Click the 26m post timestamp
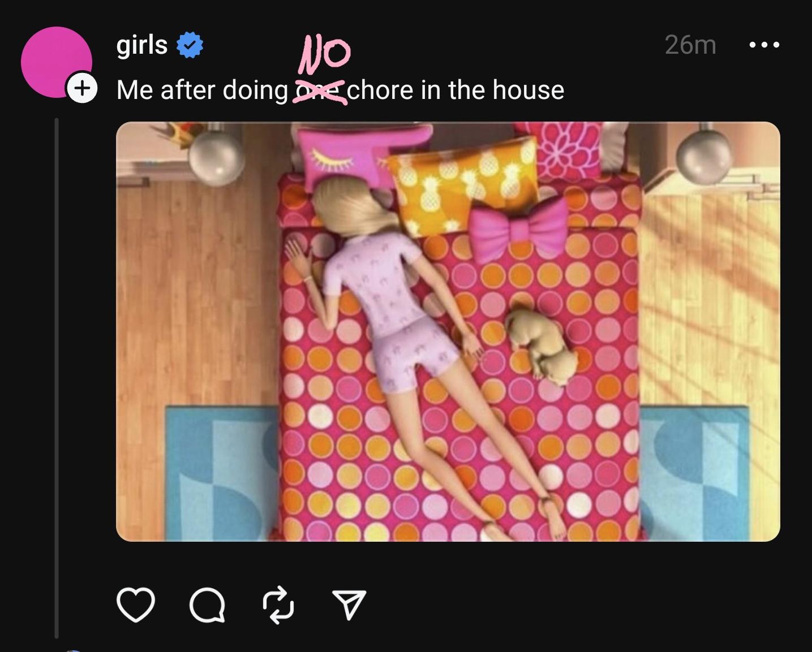The width and height of the screenshot is (812, 652). coord(690,45)
